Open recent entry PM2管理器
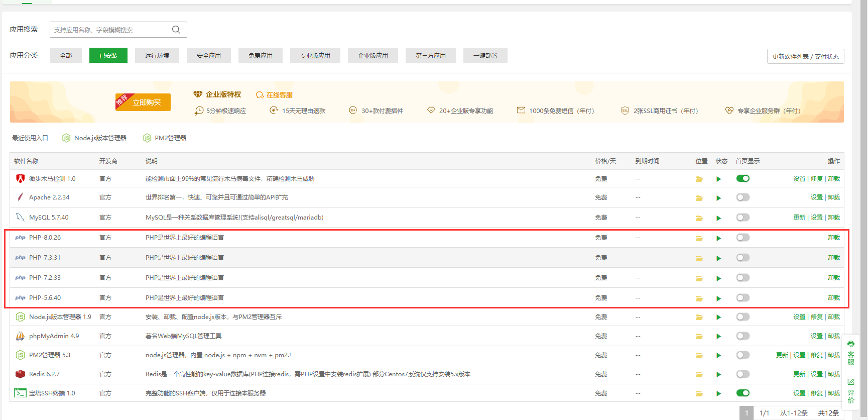The image size is (868, 420). pos(165,138)
